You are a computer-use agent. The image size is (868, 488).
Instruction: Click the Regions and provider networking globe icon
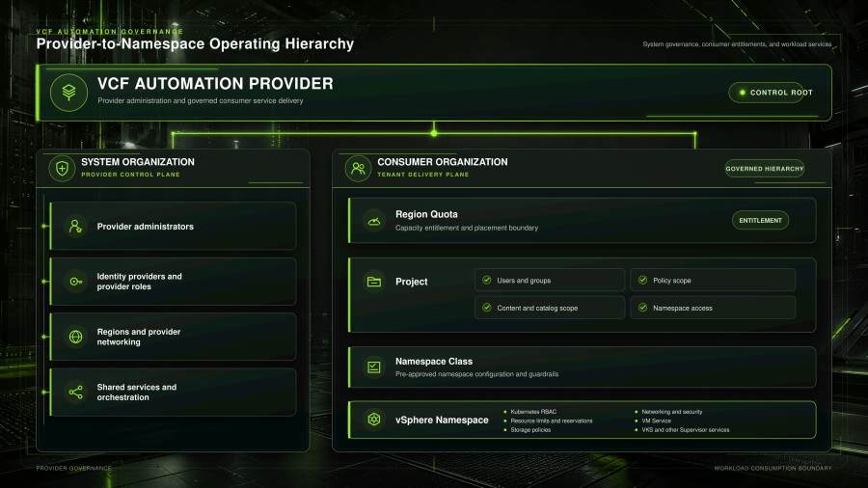(x=75, y=337)
